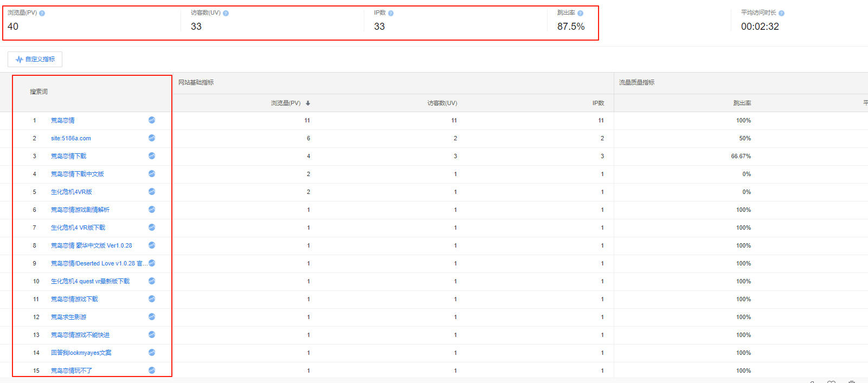Sort table by 跳出率 column header
The width and height of the screenshot is (868, 383).
[742, 103]
